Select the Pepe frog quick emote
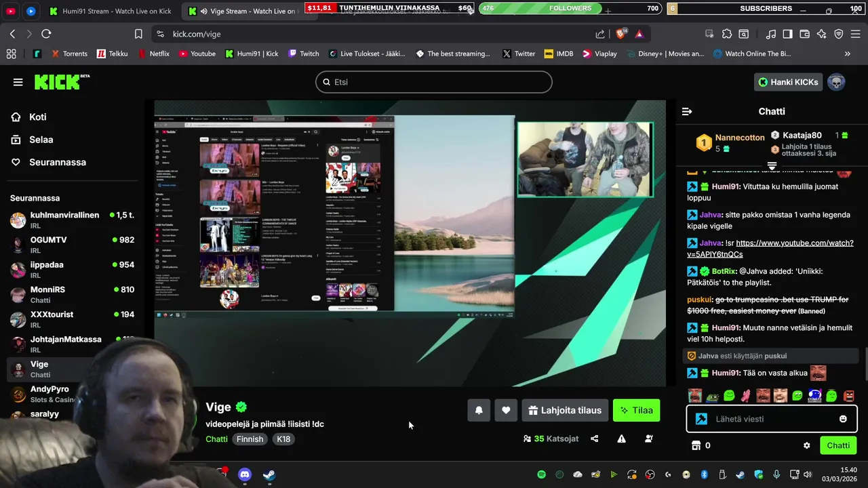This screenshot has width=868, height=488. point(712,396)
